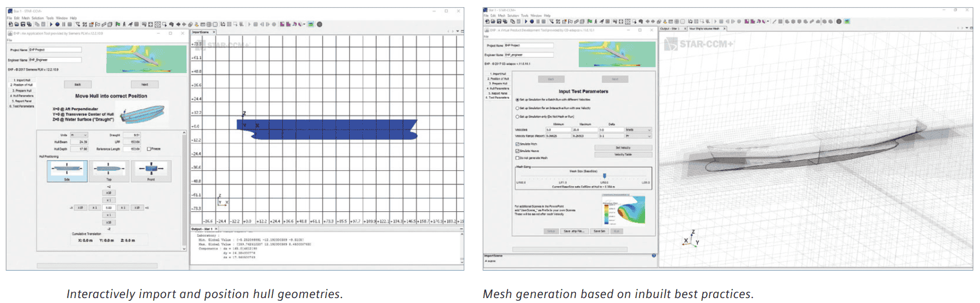Toggle the Simulate Pitch checkbox
The height and width of the screenshot is (303, 980).
[x=517, y=144]
